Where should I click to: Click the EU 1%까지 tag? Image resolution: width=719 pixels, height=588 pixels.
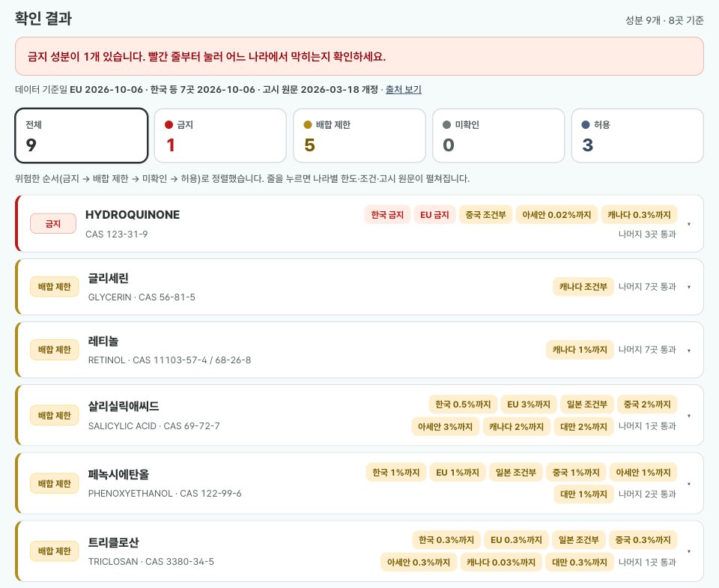[458, 472]
